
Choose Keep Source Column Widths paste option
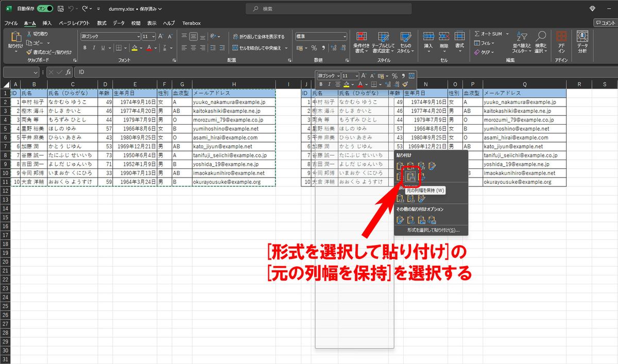coord(411,177)
